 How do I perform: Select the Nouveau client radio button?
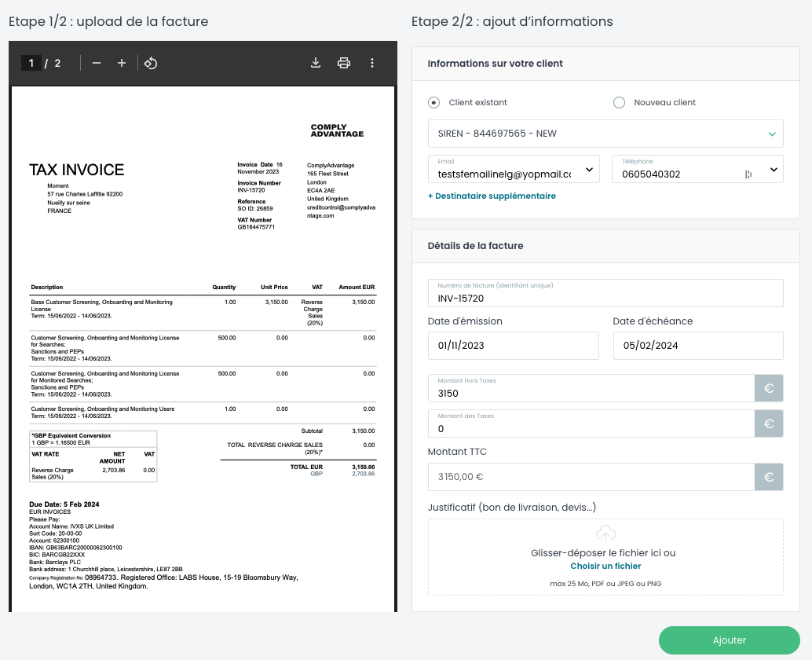(619, 102)
